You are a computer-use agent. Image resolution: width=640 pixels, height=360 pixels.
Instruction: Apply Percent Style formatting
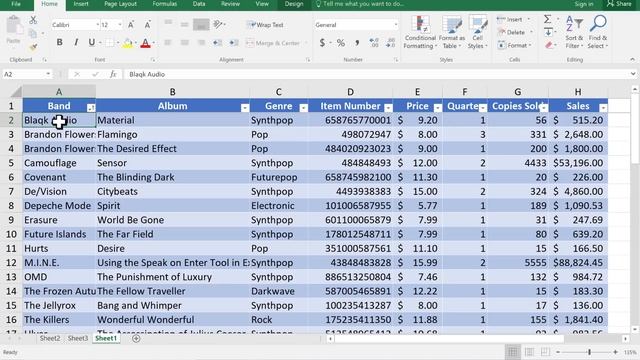point(340,42)
